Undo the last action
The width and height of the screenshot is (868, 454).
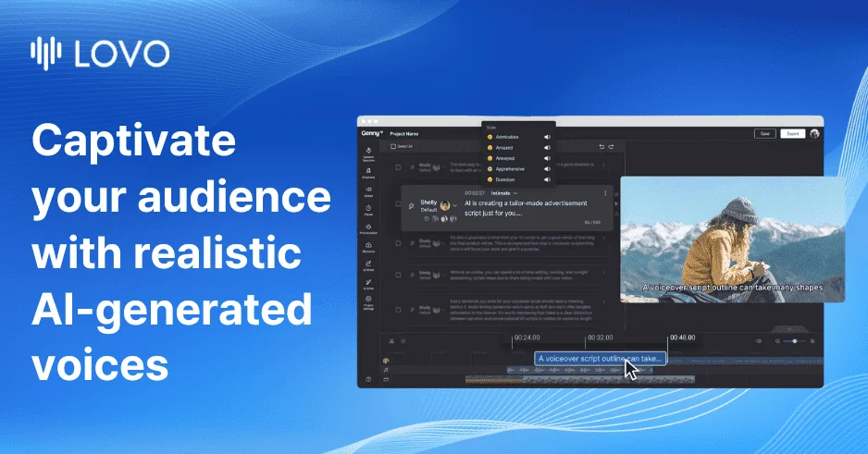(601, 146)
